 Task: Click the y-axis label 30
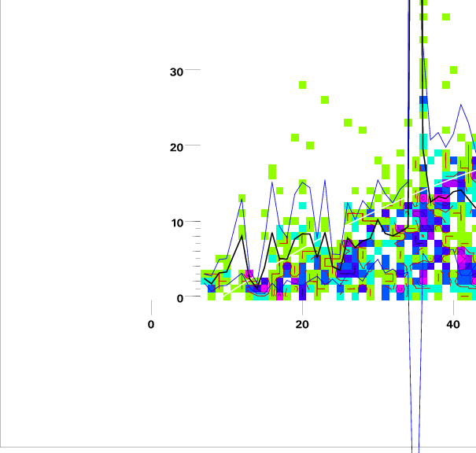[176, 72]
